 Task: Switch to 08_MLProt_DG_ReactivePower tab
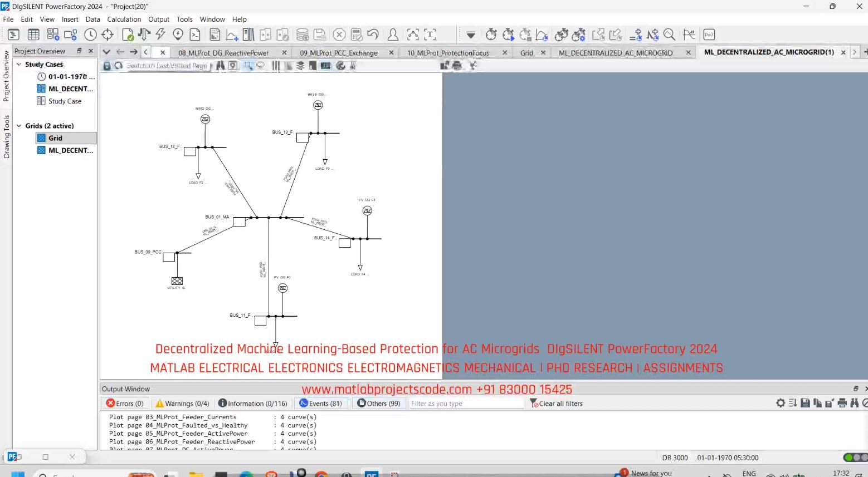tap(223, 53)
